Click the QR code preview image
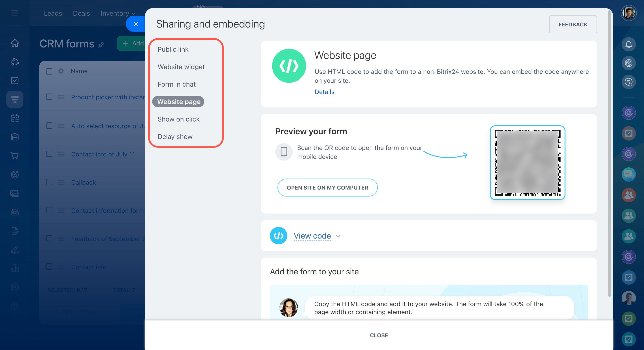Viewport: 644px width, 350px height. [x=527, y=162]
